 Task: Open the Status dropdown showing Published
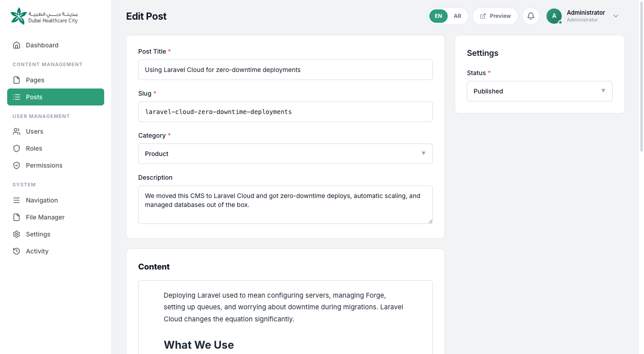540,91
